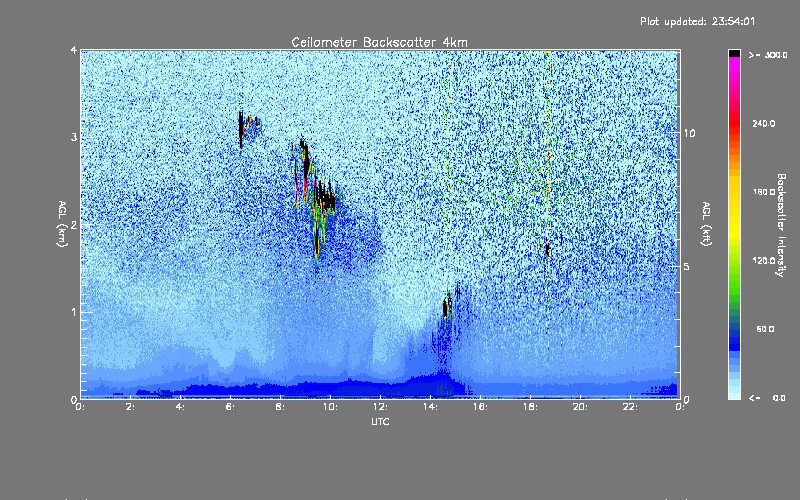The width and height of the screenshot is (800, 500).
Task: Click the '10:' UTC hour tick label
Action: [331, 407]
